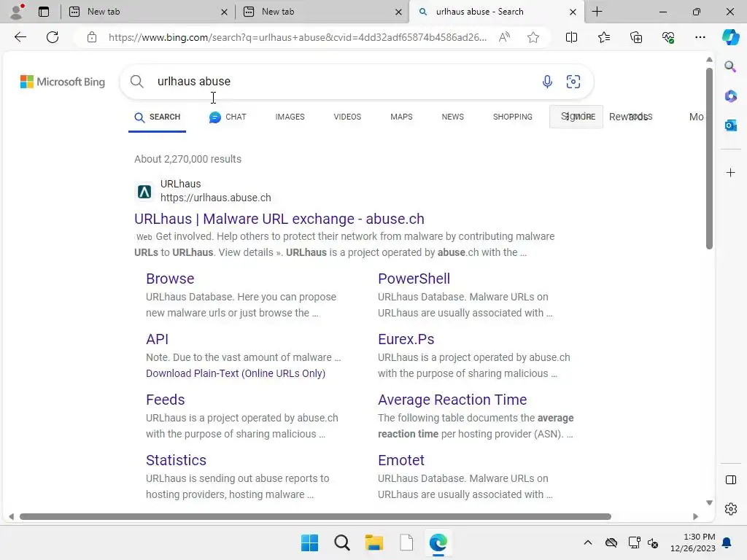Click the vertical page scrollbar thumb

[x=709, y=158]
